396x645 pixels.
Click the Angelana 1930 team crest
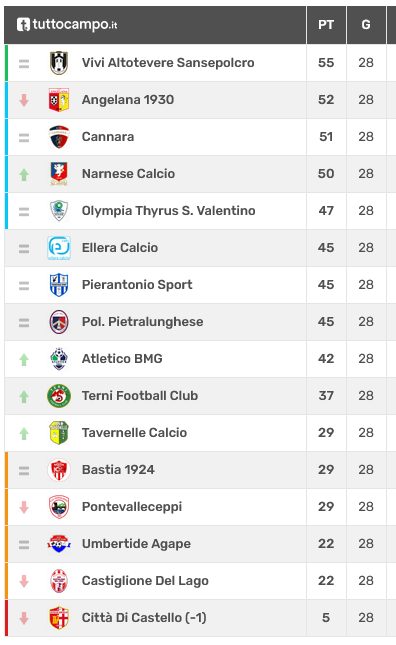(59, 100)
